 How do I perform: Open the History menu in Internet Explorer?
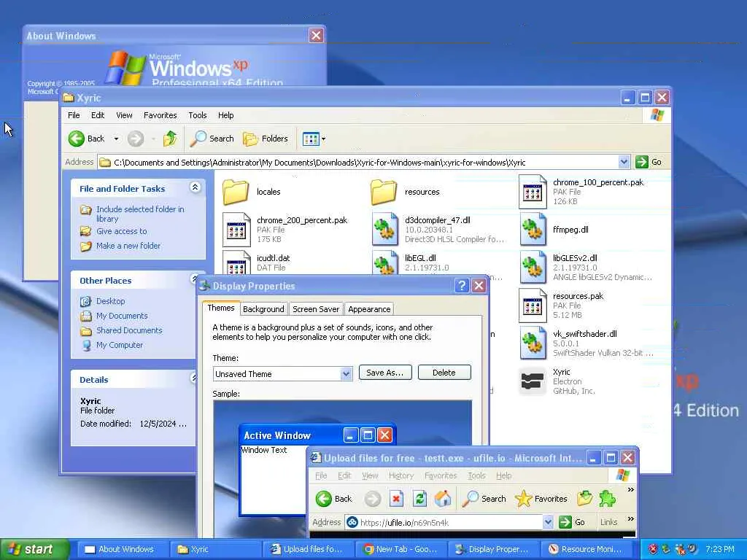pos(400,475)
